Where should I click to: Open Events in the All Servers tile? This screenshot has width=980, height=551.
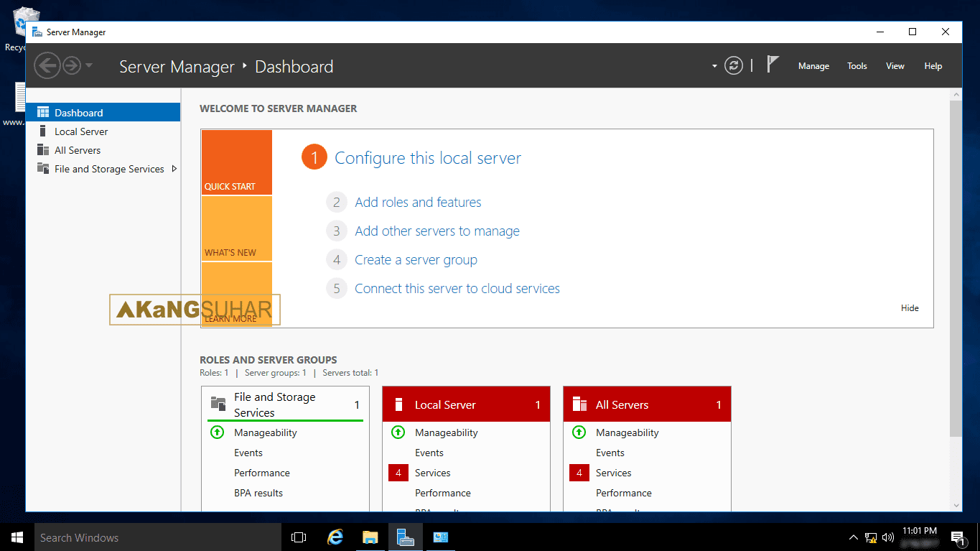[x=610, y=453]
